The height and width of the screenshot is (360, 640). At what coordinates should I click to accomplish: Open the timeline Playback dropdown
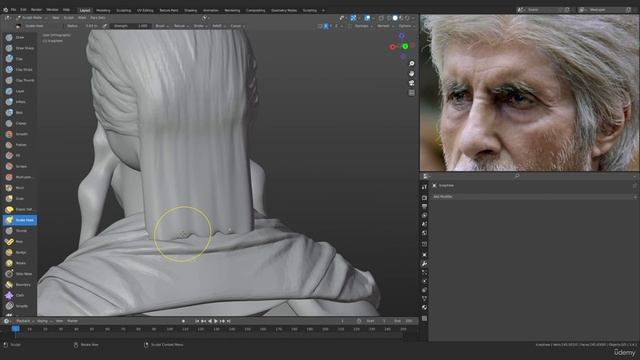(24, 321)
